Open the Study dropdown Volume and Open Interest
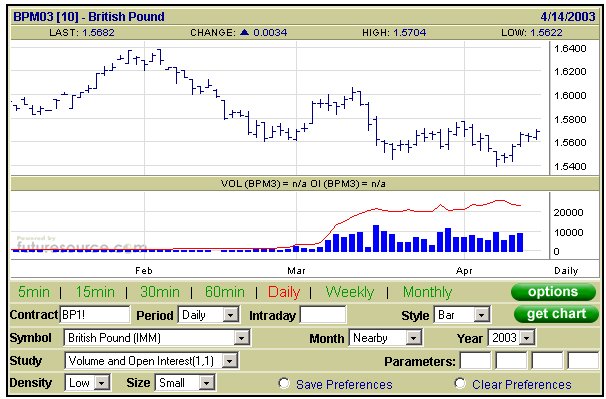The height and width of the screenshot is (399, 606). [151, 361]
